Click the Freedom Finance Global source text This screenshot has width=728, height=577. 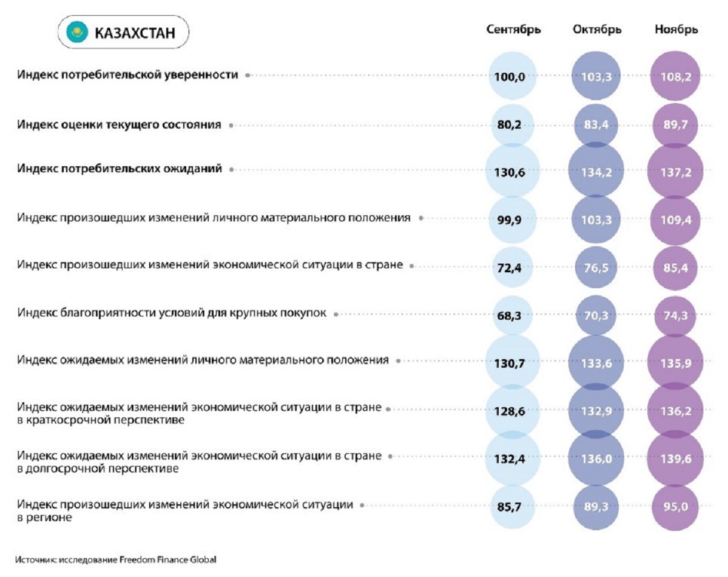164,559
